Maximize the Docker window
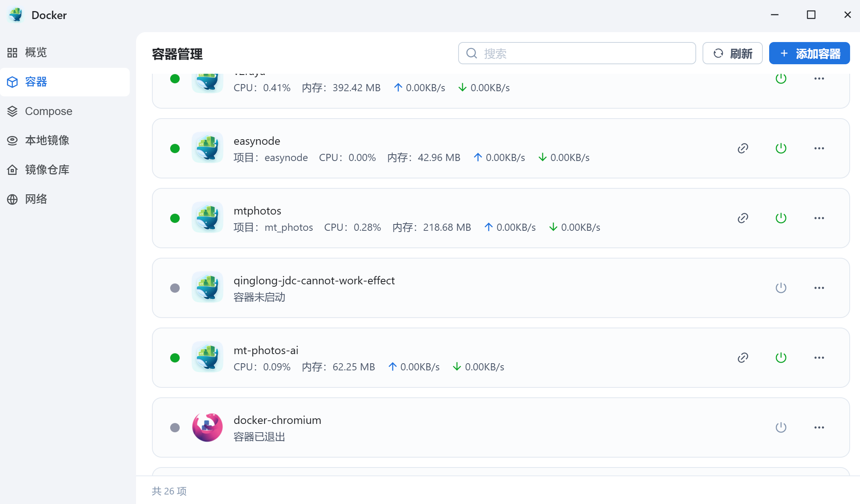 coord(811,15)
